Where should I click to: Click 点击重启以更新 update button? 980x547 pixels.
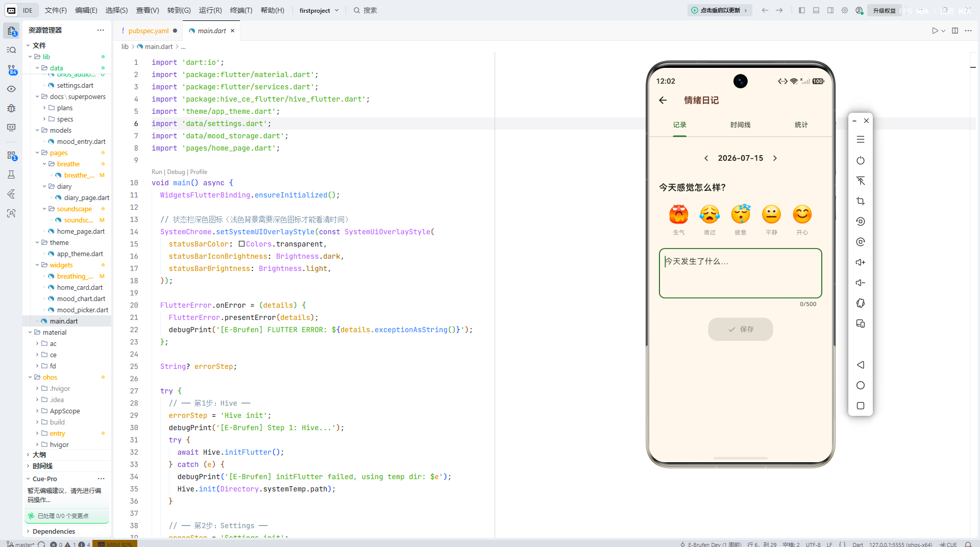(x=720, y=10)
